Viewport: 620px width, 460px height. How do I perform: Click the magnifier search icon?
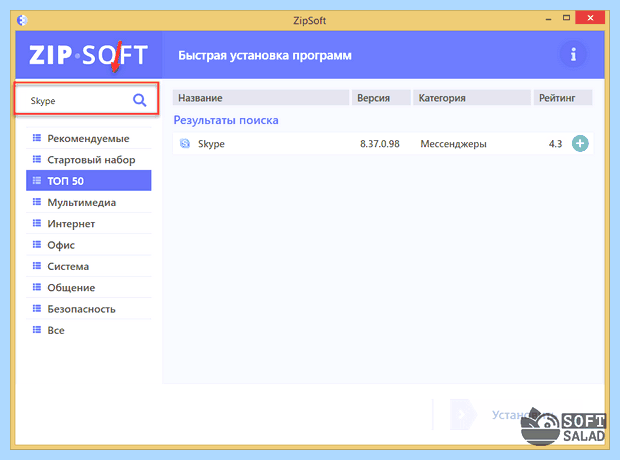click(x=139, y=100)
